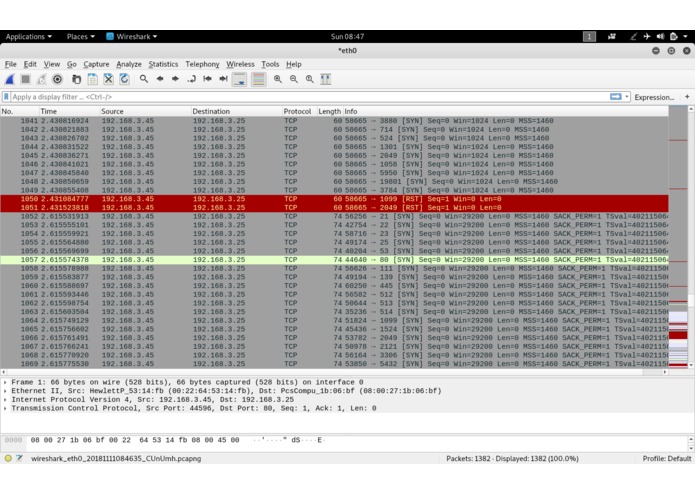Reset text to normal size
This screenshot has width=695, height=494.
coord(310,79)
